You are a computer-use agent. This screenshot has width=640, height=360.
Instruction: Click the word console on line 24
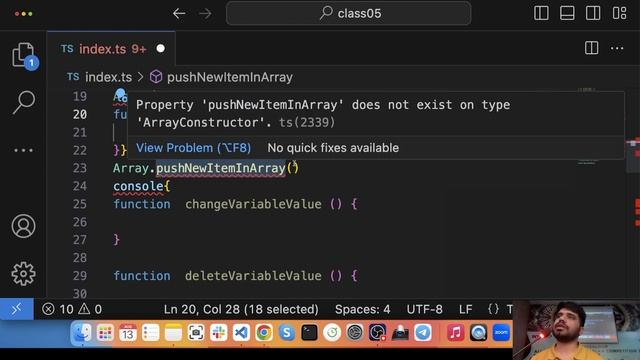138,186
